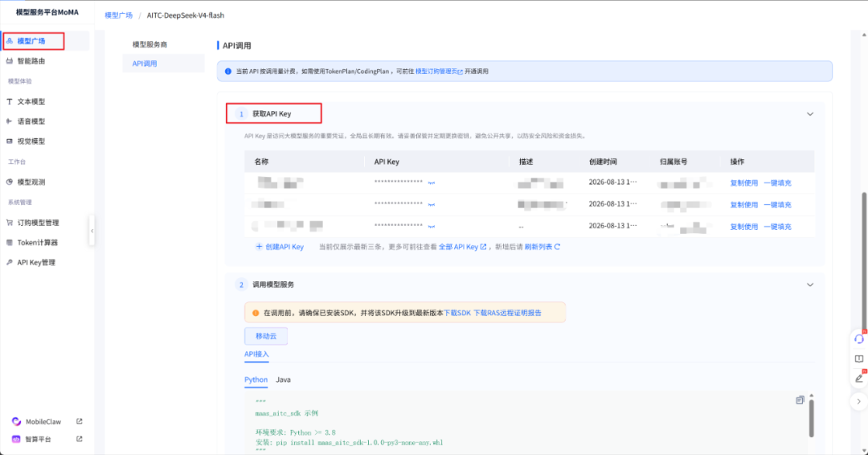Click the 下载SDK link
Viewport: 868px width, 455px height.
tap(457, 313)
